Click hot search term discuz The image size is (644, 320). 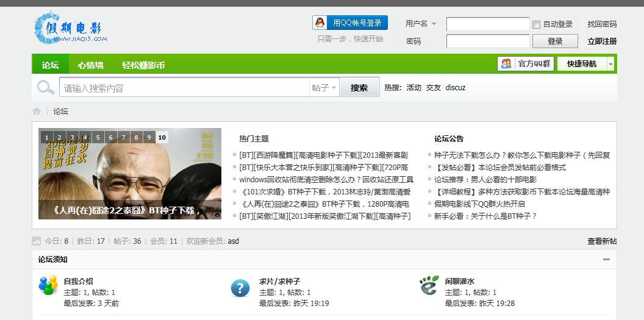click(456, 87)
